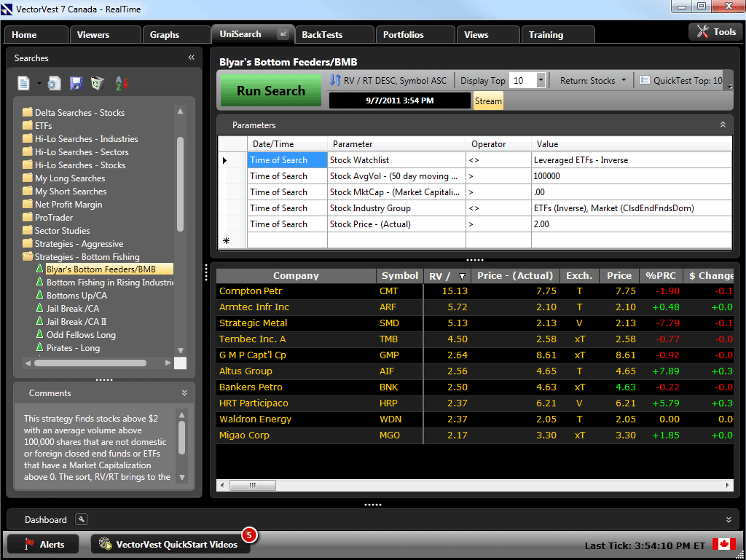Click the pop-out icon on UniSearch tab
Image resolution: width=746 pixels, height=560 pixels.
283,34
